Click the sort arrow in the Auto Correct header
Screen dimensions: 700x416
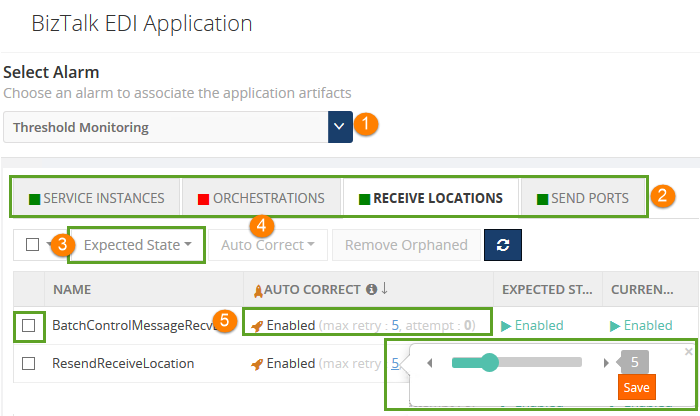coord(384,288)
